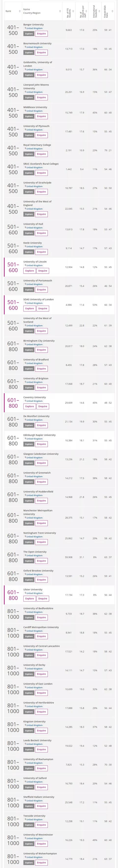Viewport: 118px width, 868px height.
Task: Open The Open University name link
Action: (35, 552)
